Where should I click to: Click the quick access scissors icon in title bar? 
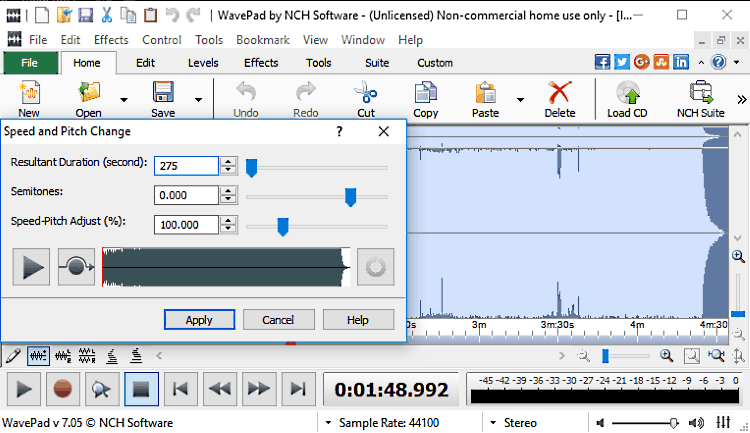(107, 15)
